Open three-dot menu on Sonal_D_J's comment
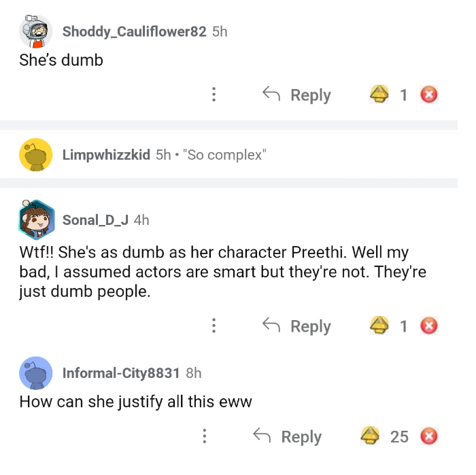 [x=214, y=326]
